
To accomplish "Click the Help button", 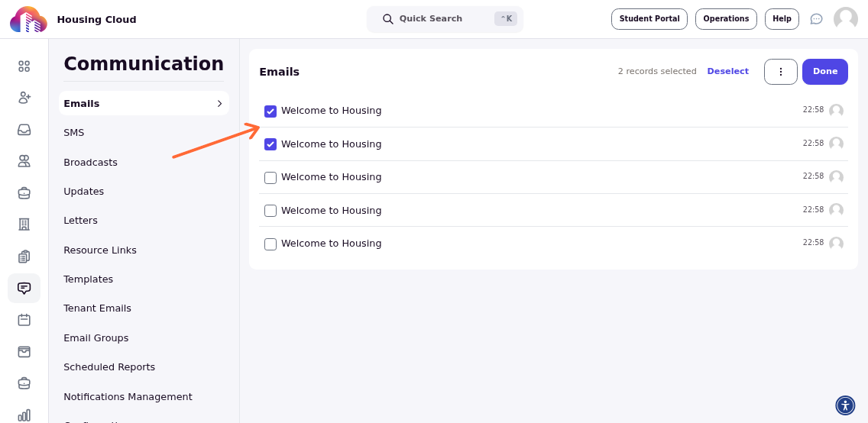I will pyautogui.click(x=782, y=19).
